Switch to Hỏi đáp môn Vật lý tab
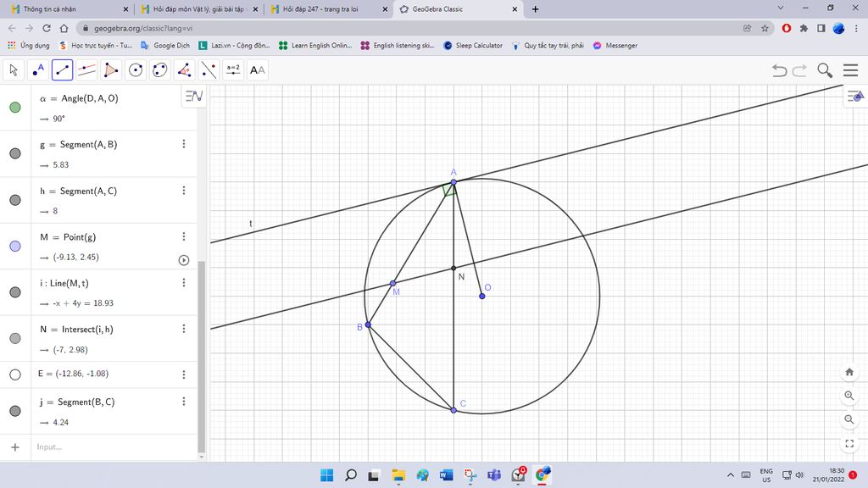The image size is (868, 488). [199, 9]
